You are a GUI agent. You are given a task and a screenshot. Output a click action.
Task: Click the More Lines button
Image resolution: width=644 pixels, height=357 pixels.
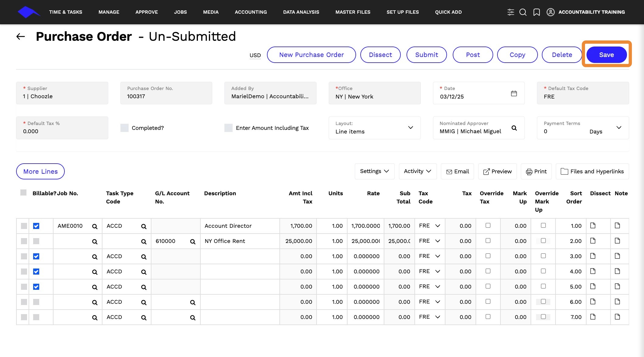pos(40,172)
